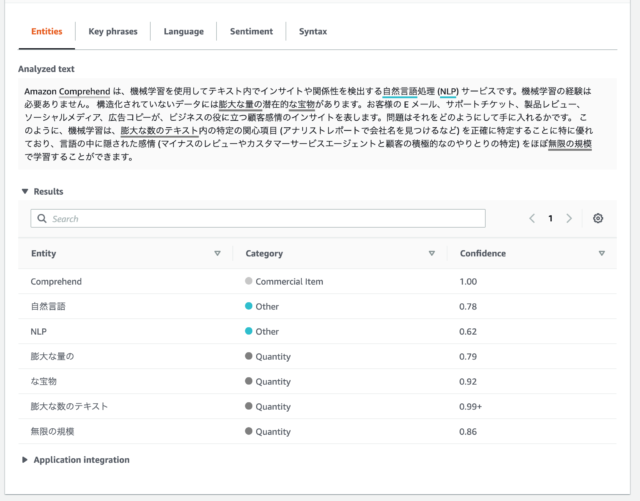Click underlined 無限の規模 in analyzed text
This screenshot has width=640, height=501.
570,144
